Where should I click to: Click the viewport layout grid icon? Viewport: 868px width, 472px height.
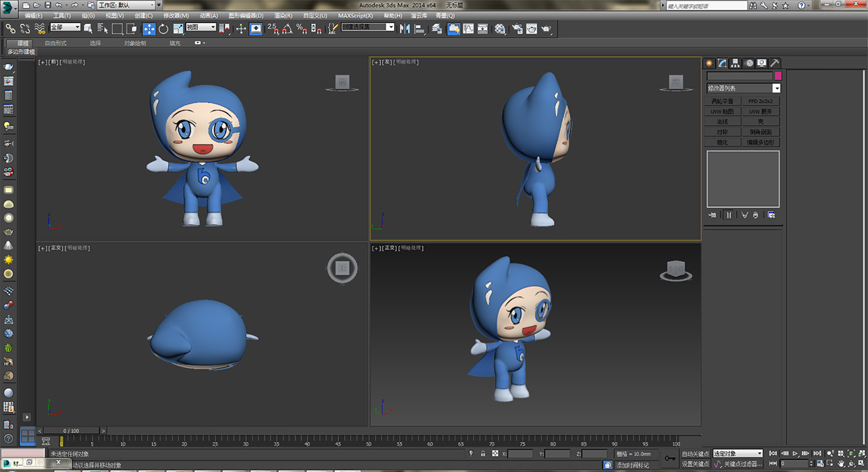point(28,436)
